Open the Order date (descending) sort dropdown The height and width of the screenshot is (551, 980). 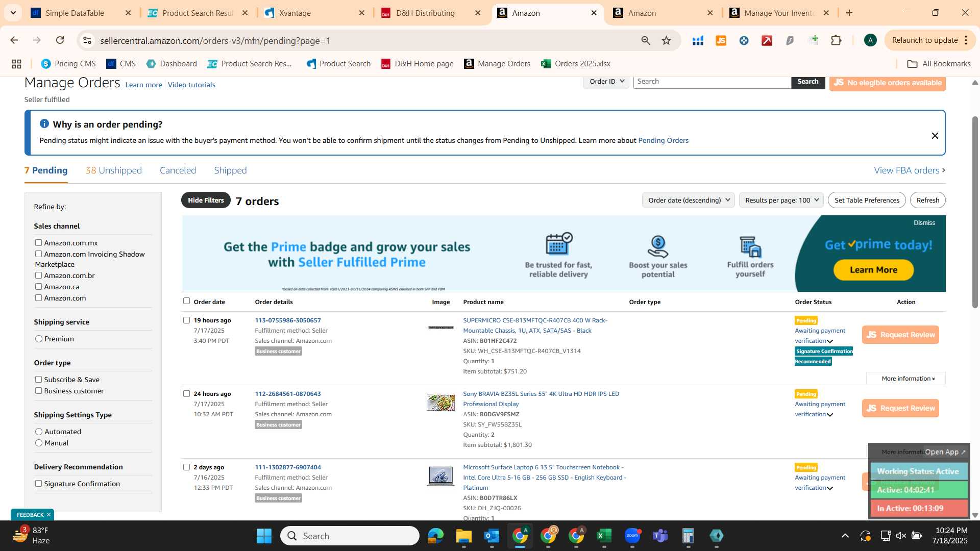point(688,200)
